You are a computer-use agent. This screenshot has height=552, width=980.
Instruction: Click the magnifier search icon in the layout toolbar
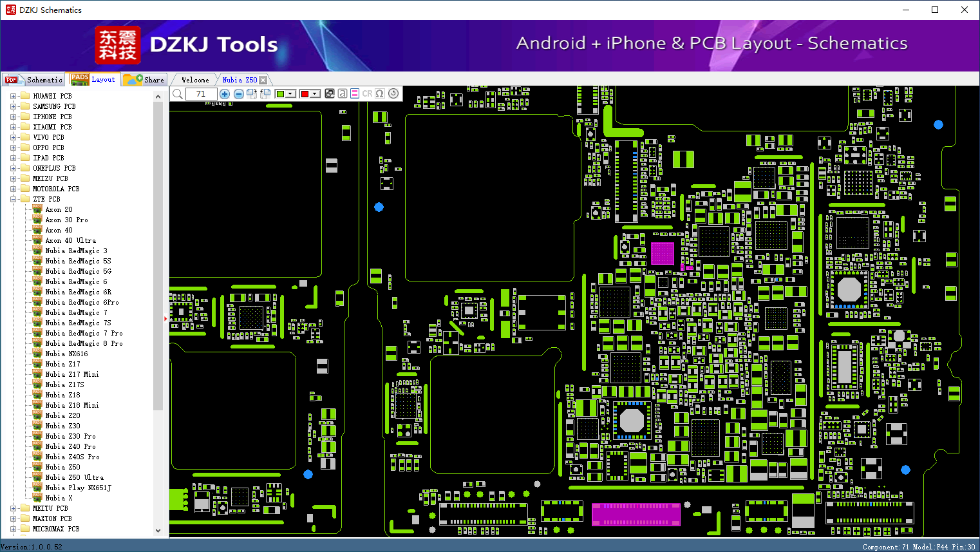[x=178, y=94]
